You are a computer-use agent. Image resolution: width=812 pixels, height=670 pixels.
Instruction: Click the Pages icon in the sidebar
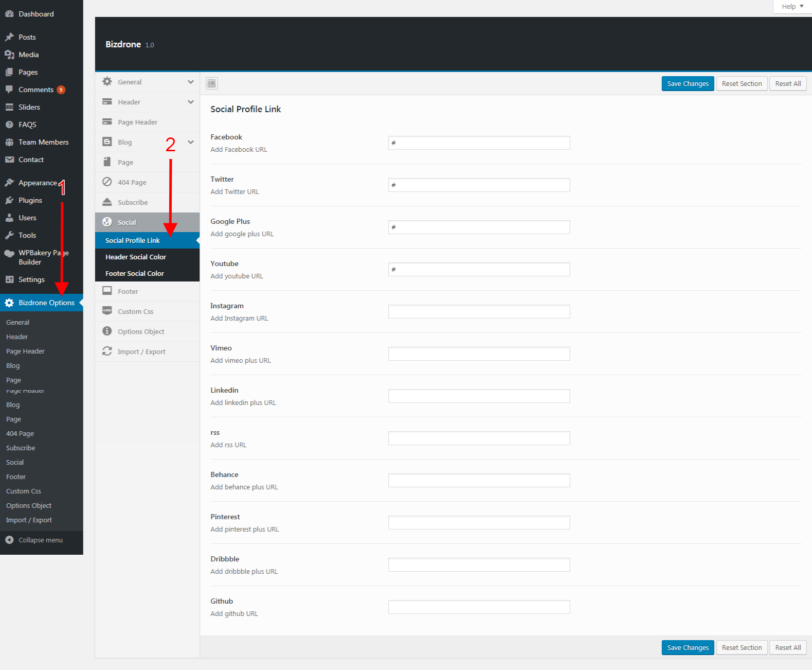[9, 72]
